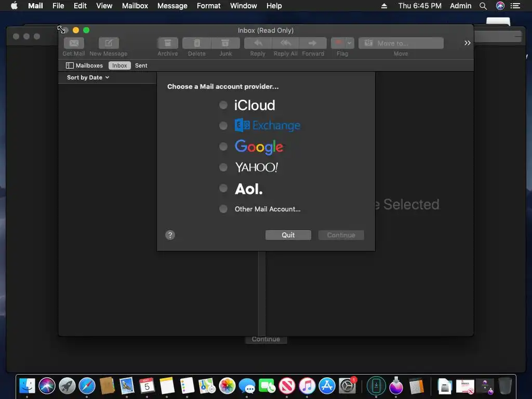This screenshot has width=532, height=399.
Task: Open the Move to... dropdown
Action: (401, 43)
